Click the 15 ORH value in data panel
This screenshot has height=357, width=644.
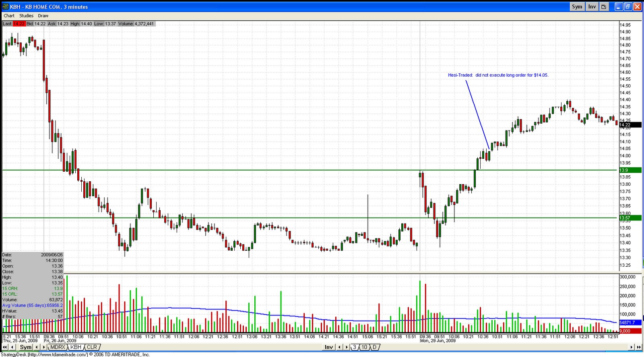(x=59, y=289)
